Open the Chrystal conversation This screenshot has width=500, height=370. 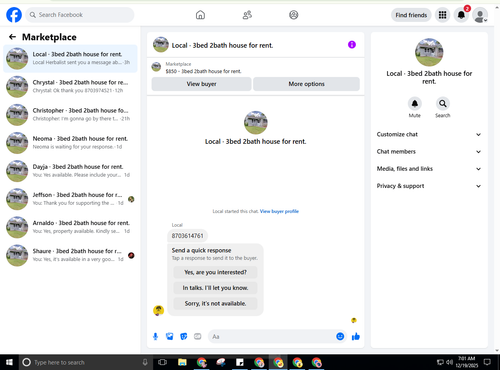pos(70,87)
